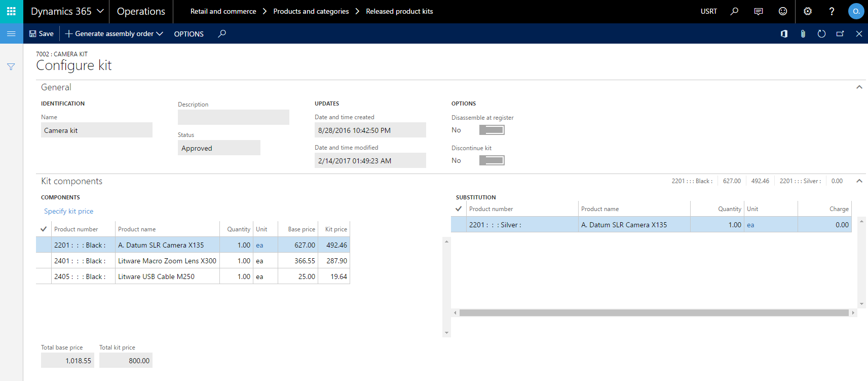Open the app launcher waffle menu
868x381 pixels.
point(11,11)
